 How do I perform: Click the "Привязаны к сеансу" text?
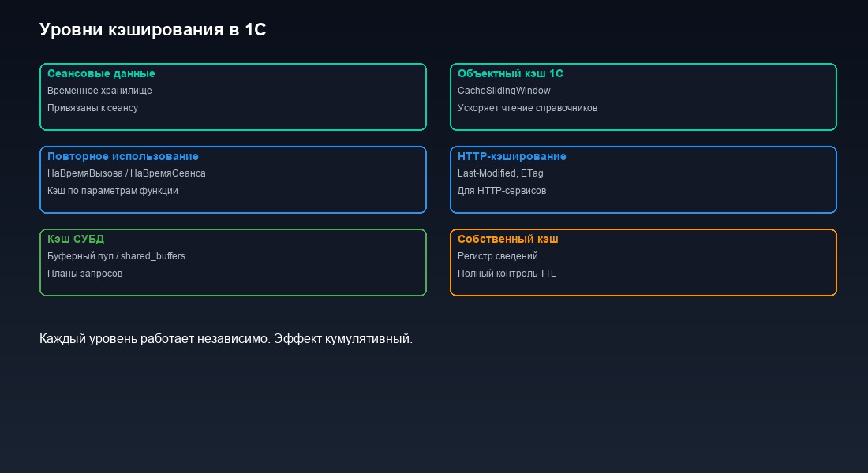click(92, 108)
